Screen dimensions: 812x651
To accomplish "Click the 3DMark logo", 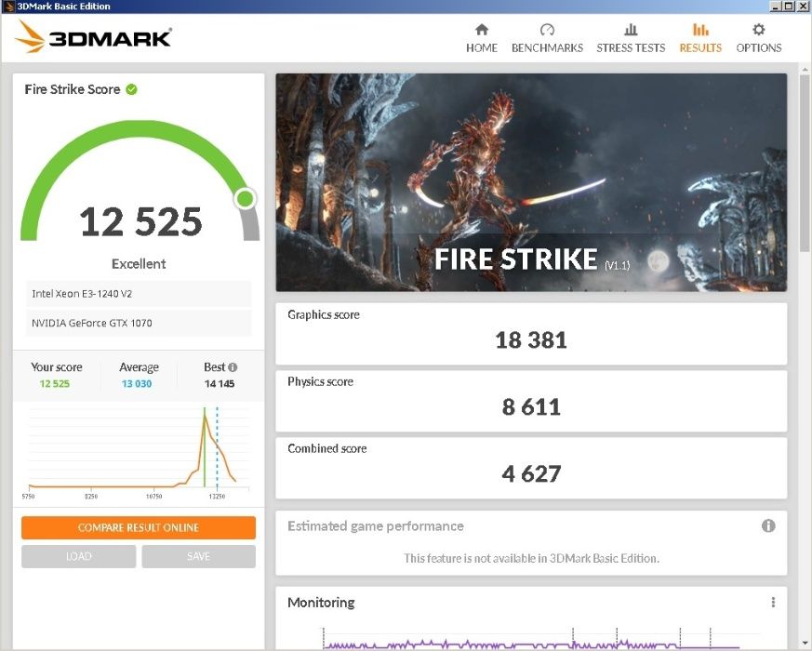I will pyautogui.click(x=93, y=37).
